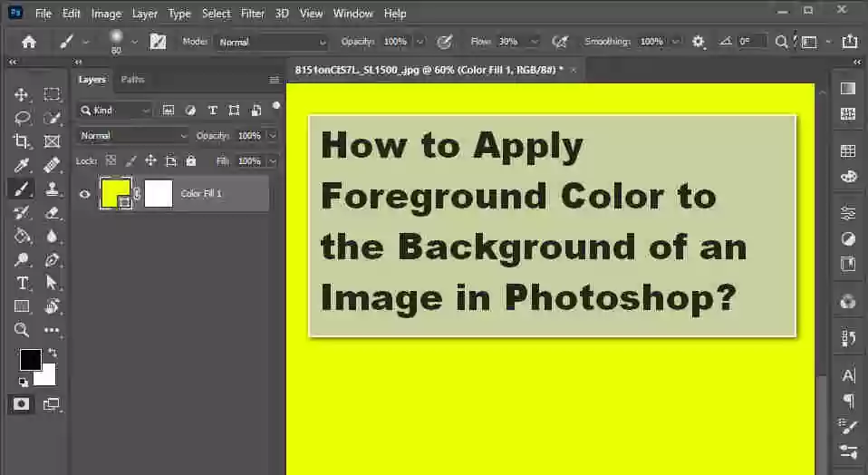This screenshot has height=475, width=868.
Task: Toggle pressure for opacity button
Action: click(x=444, y=42)
